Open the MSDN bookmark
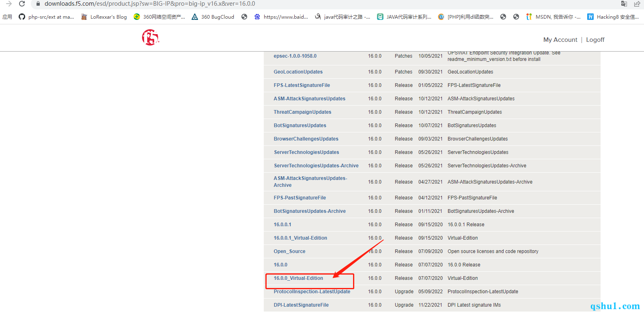This screenshot has width=644, height=316. coord(553,17)
